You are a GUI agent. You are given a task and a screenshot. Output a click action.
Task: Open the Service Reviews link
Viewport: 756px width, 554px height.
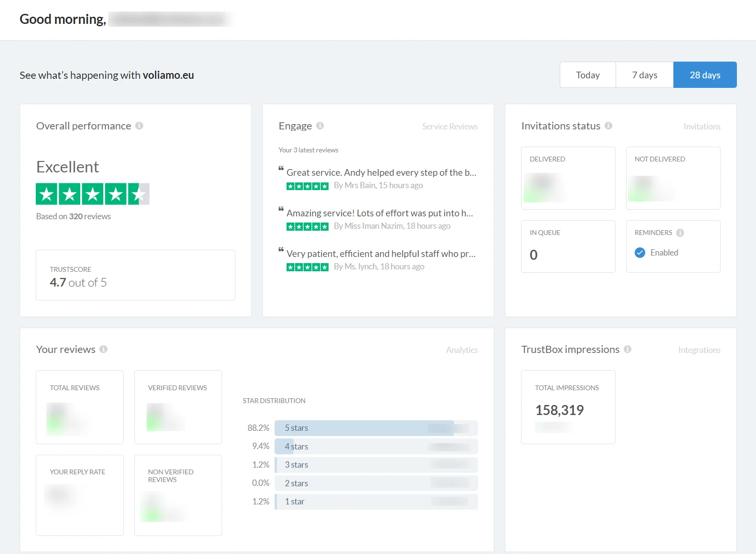tap(450, 127)
